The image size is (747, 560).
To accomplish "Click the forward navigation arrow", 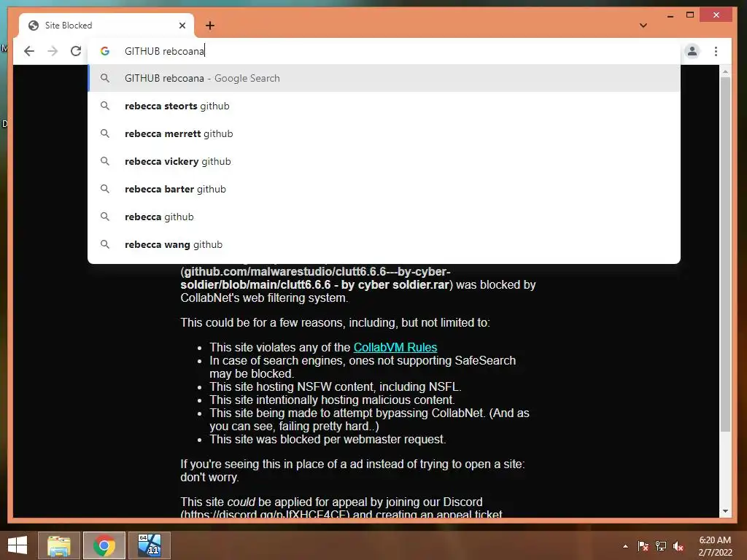I will click(x=53, y=51).
